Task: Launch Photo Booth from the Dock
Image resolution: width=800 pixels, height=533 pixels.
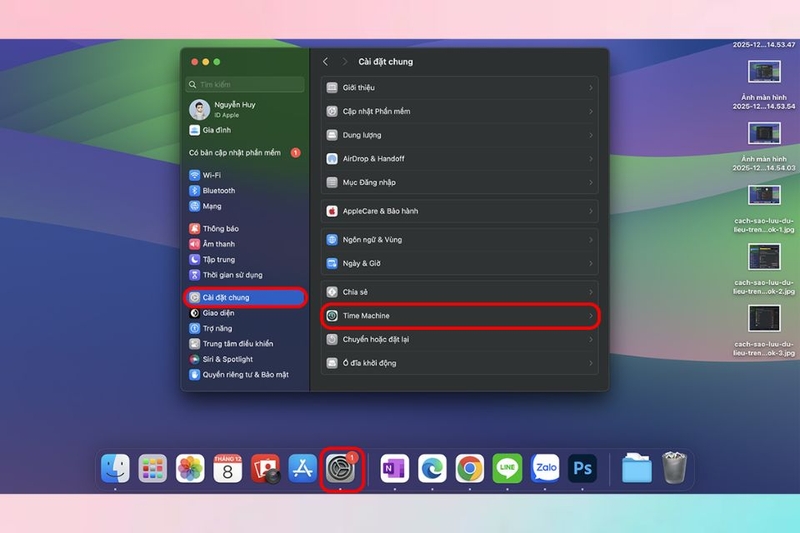Action: [265, 468]
